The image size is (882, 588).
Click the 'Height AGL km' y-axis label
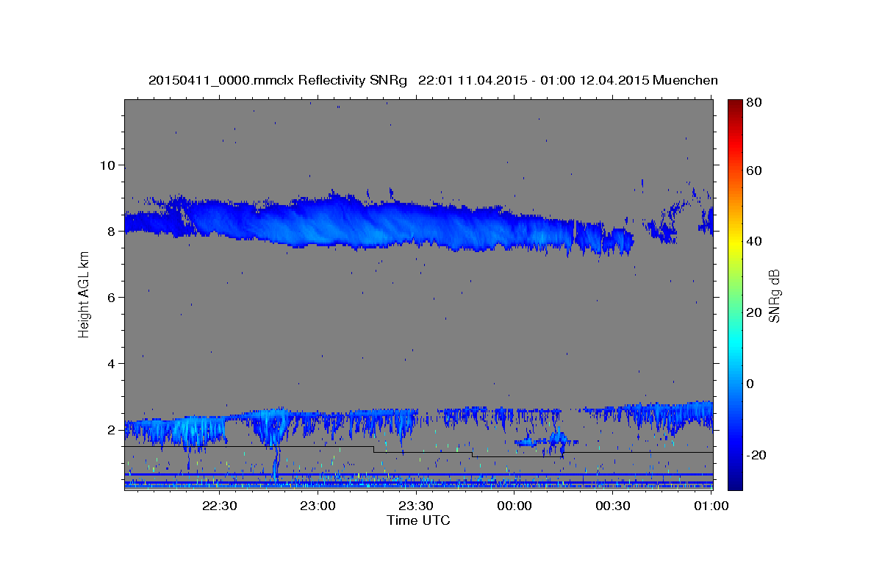pos(85,294)
